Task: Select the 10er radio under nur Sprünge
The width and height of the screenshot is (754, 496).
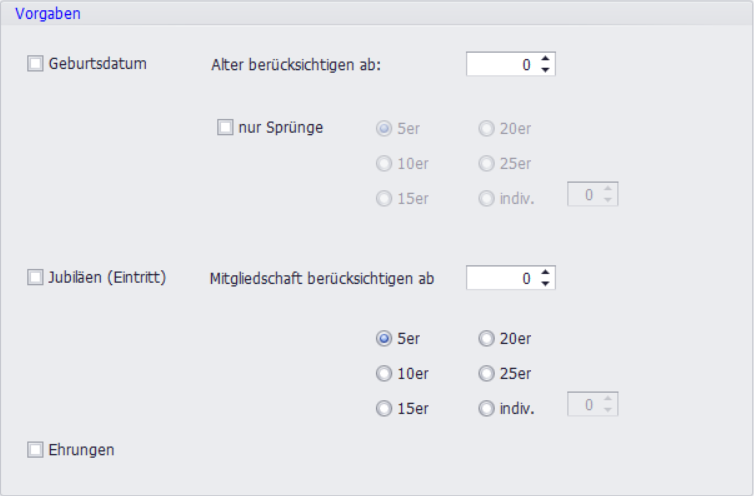Action: coord(383,164)
